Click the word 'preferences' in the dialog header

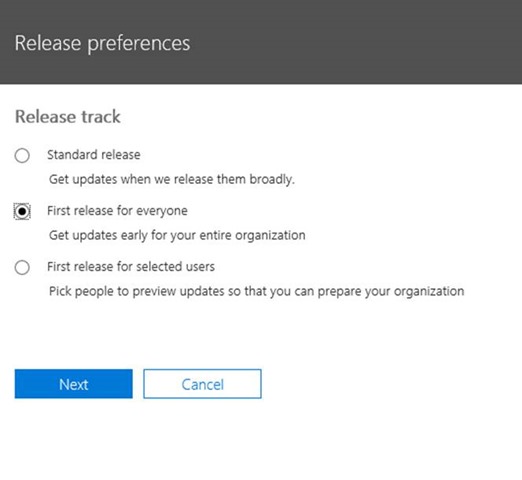[x=139, y=44]
